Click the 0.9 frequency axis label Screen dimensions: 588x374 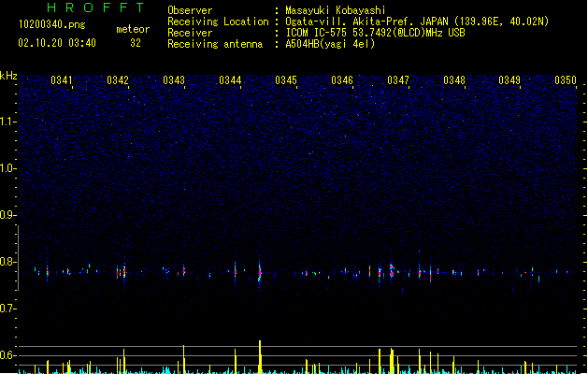coord(7,215)
